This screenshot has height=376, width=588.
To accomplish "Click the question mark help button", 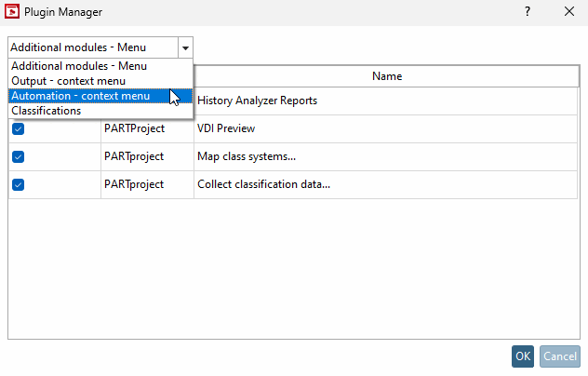I will 528,12.
